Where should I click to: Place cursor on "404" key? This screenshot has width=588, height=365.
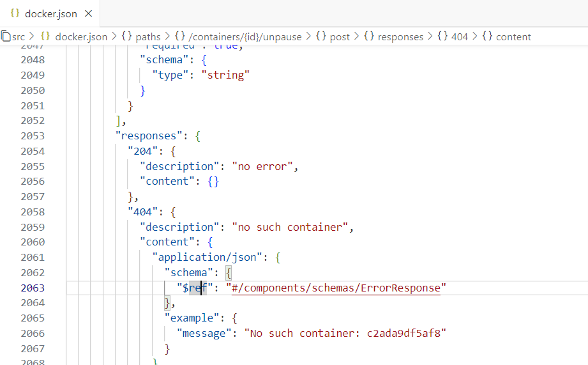point(142,212)
